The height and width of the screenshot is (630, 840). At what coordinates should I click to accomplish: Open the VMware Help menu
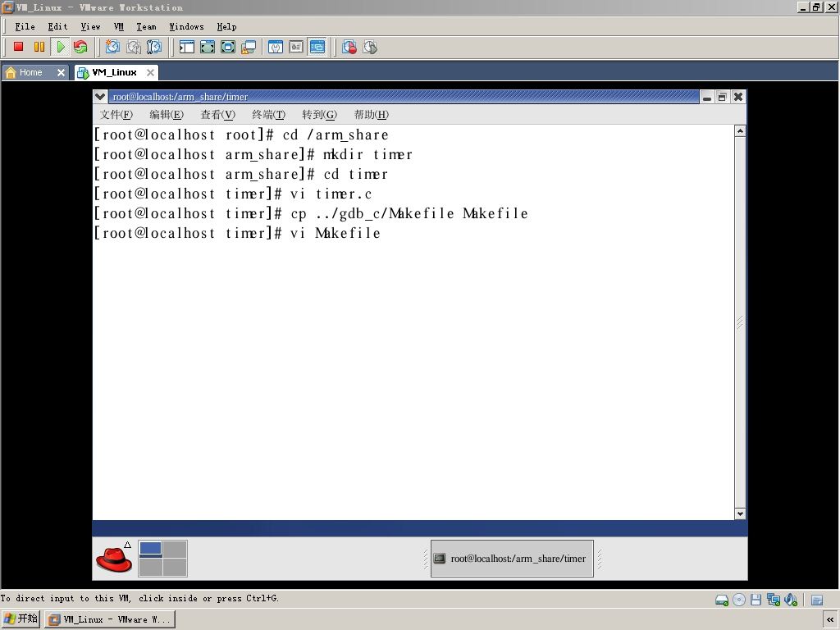tap(226, 27)
